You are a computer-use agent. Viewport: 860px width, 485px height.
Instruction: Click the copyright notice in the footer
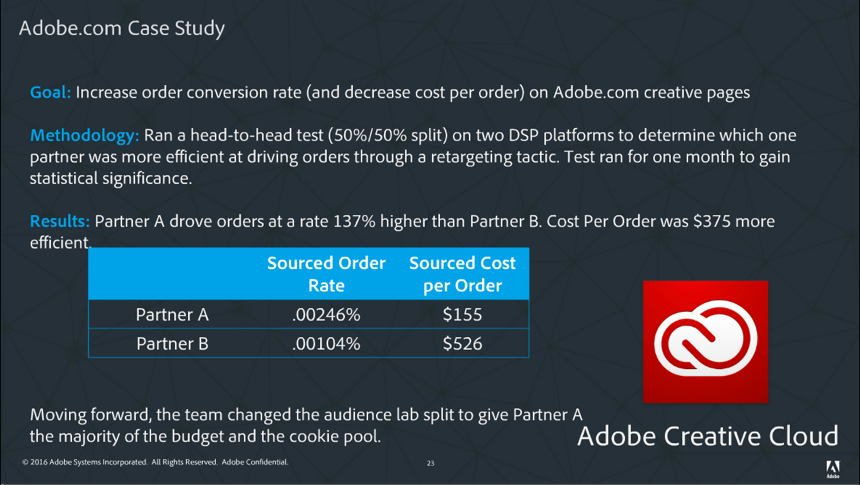coord(155,462)
